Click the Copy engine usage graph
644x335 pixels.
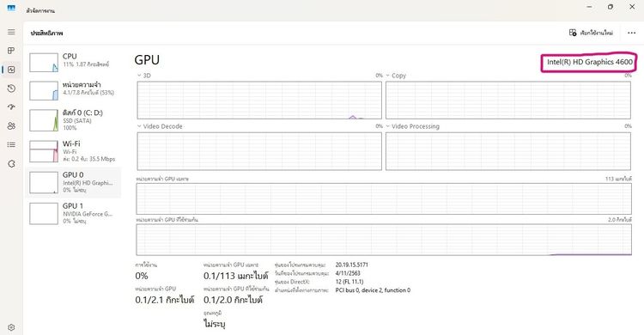[508, 100]
